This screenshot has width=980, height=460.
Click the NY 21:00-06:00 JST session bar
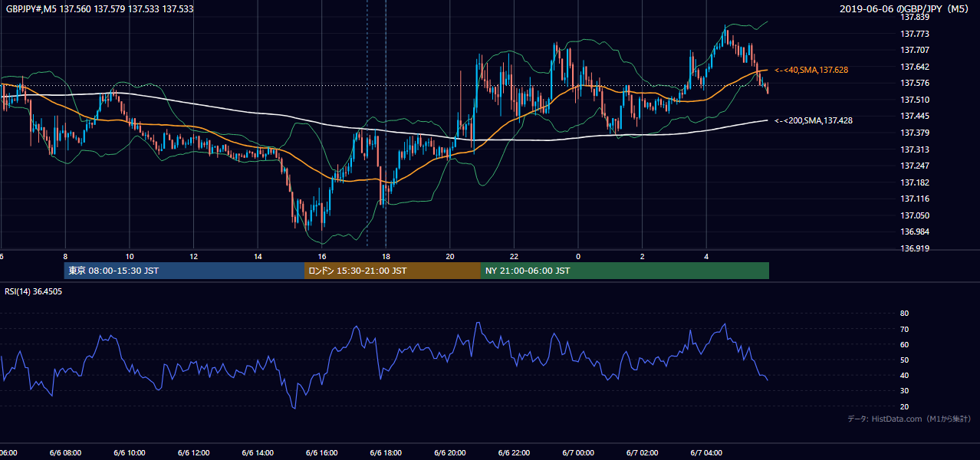pyautogui.click(x=625, y=271)
